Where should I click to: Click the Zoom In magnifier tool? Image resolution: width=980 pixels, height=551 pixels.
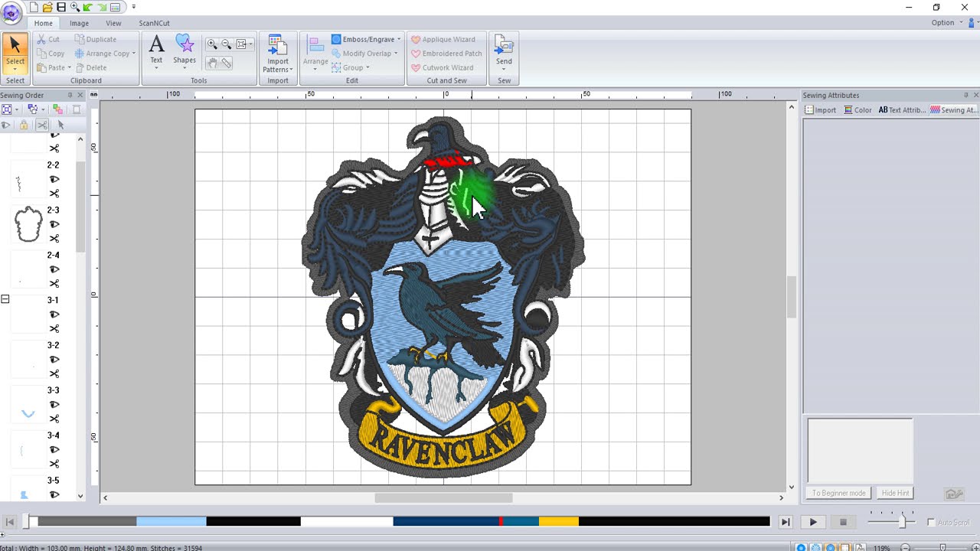click(x=211, y=44)
